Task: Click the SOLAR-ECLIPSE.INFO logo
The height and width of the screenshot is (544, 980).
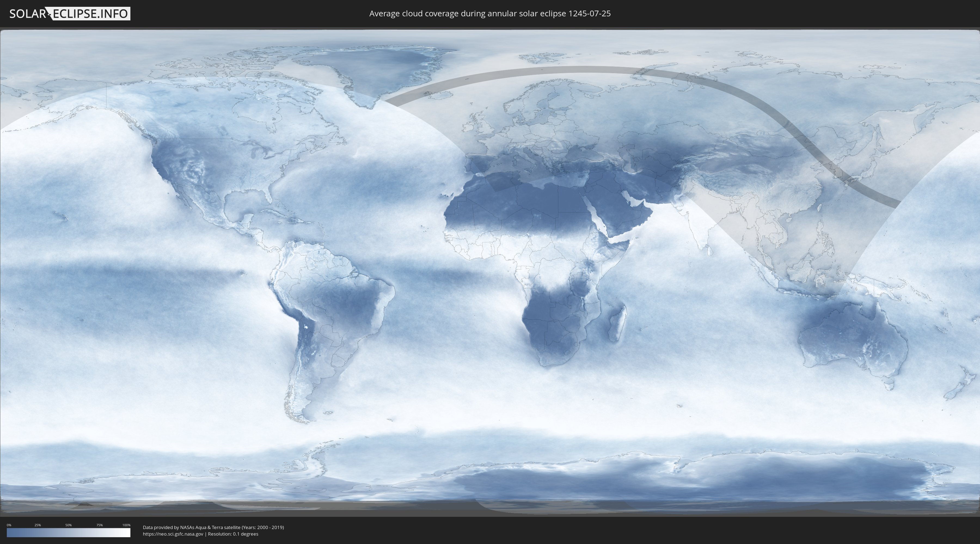Action: pos(70,14)
